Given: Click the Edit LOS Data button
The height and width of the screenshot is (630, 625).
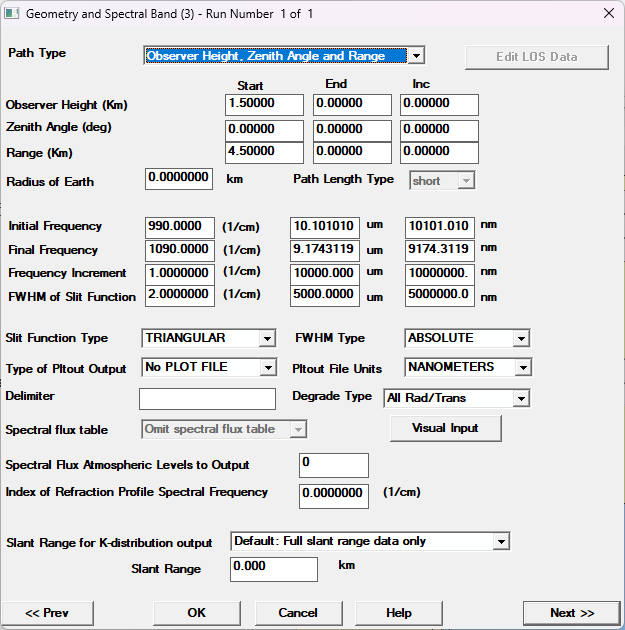Looking at the screenshot, I should coord(537,57).
